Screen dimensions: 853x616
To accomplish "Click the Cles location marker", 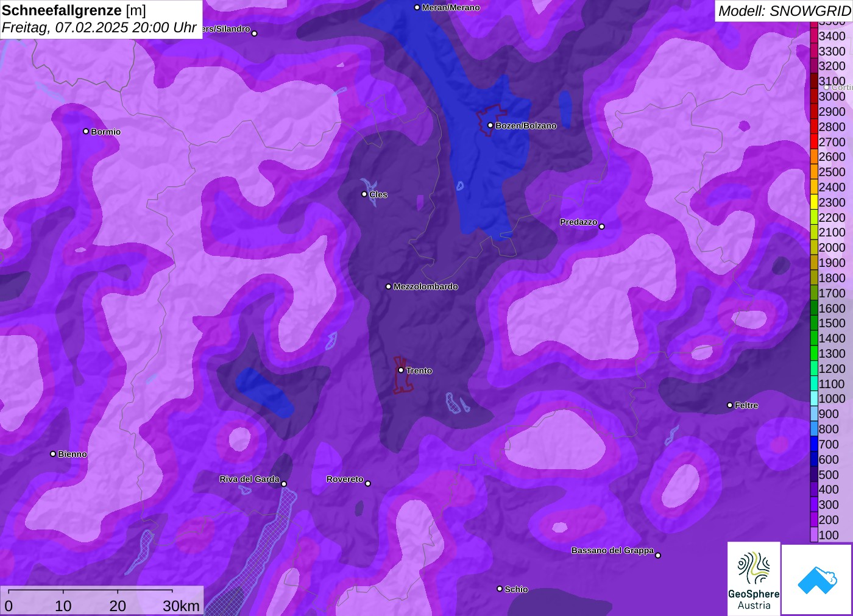I will pyautogui.click(x=364, y=194).
